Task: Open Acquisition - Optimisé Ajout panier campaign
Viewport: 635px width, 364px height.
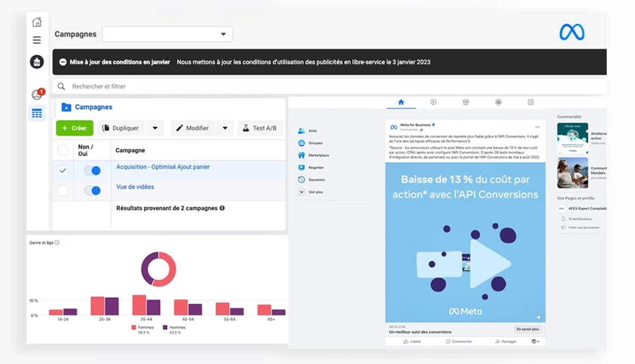Action: click(163, 167)
